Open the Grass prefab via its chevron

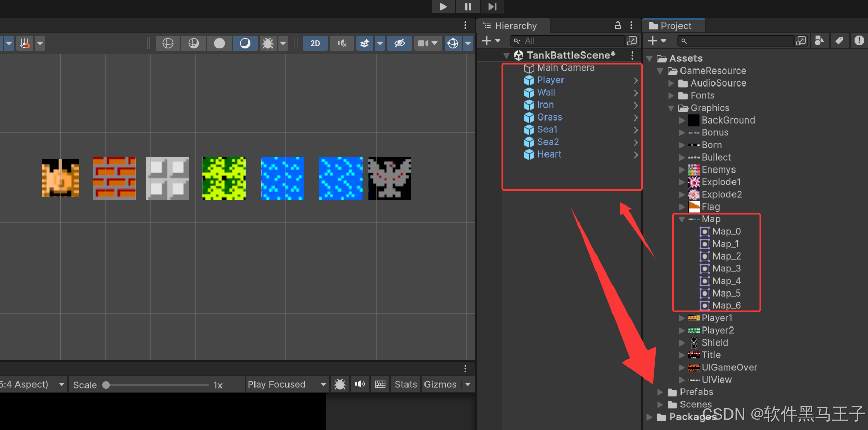[x=636, y=117]
